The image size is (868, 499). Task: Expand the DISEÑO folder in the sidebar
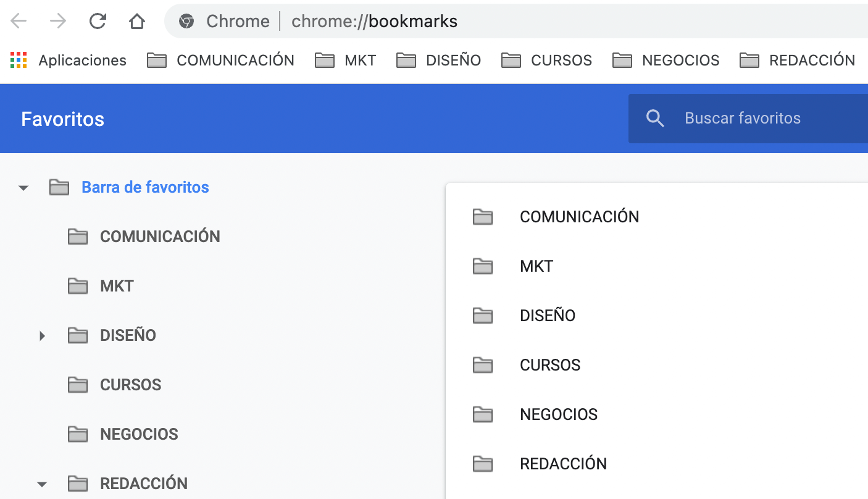click(x=41, y=335)
